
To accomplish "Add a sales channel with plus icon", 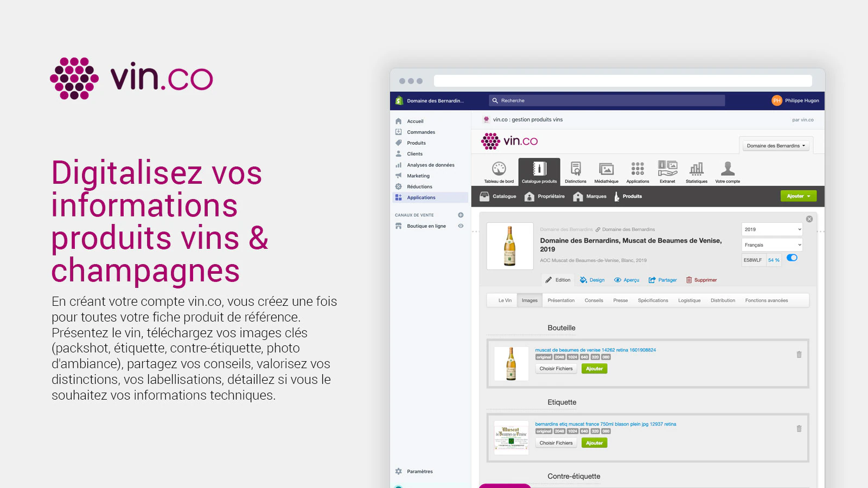I will click(x=461, y=215).
